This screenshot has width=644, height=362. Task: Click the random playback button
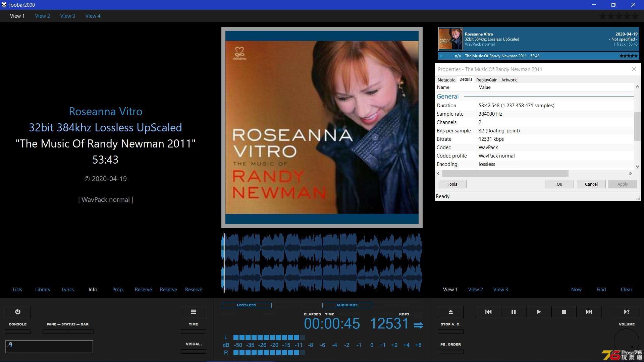tap(627, 312)
